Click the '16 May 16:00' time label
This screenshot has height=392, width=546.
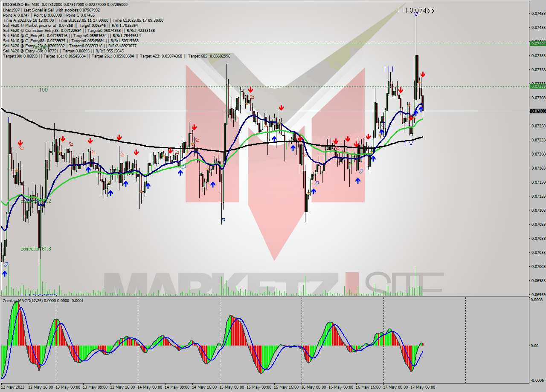(368, 387)
